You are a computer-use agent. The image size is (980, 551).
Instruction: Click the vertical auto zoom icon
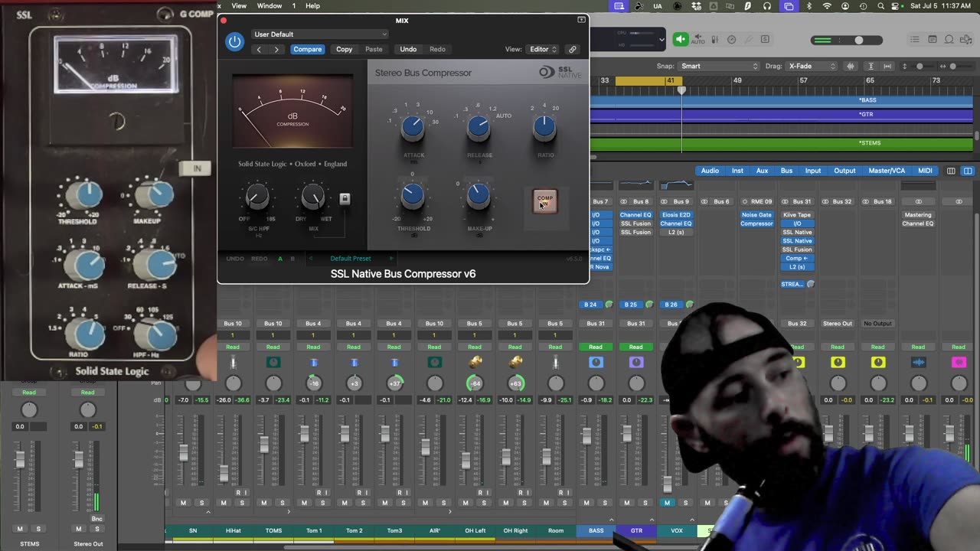871,66
